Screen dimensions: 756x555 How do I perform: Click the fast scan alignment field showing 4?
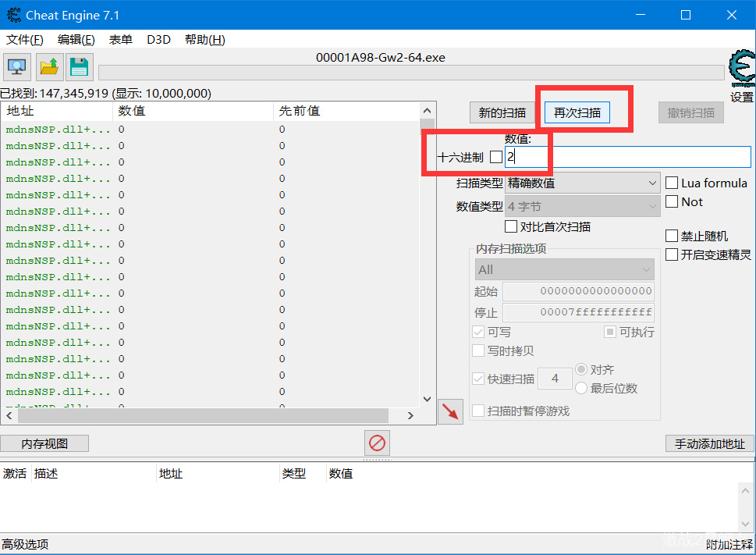pos(555,379)
